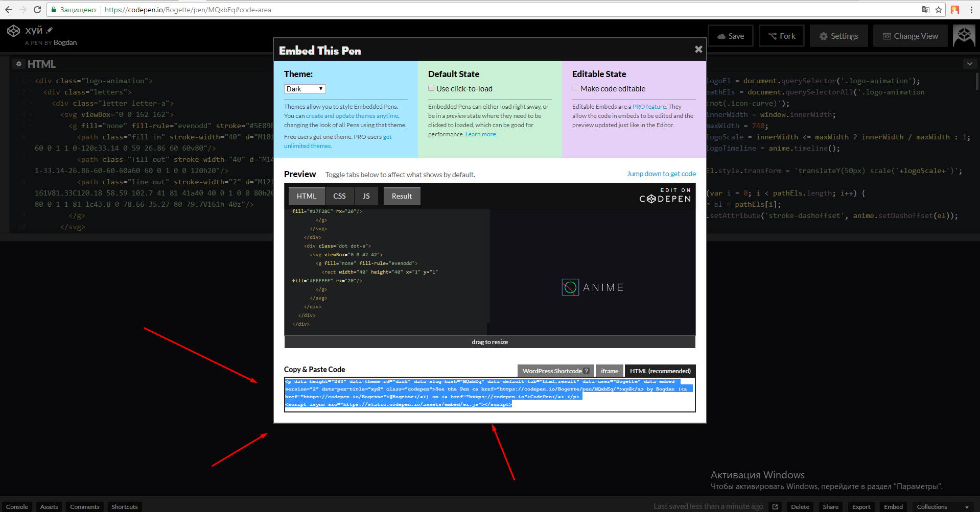This screenshot has width=980, height=512.
Task: Open Chrome three-dot menu
Action: click(971, 10)
